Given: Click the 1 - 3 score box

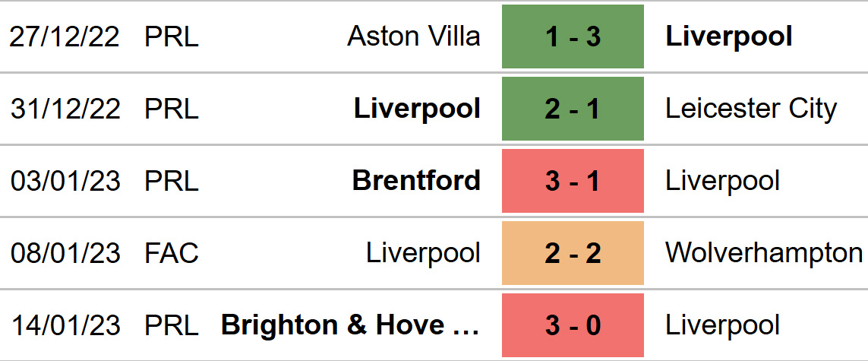Looking at the screenshot, I should click(573, 36).
